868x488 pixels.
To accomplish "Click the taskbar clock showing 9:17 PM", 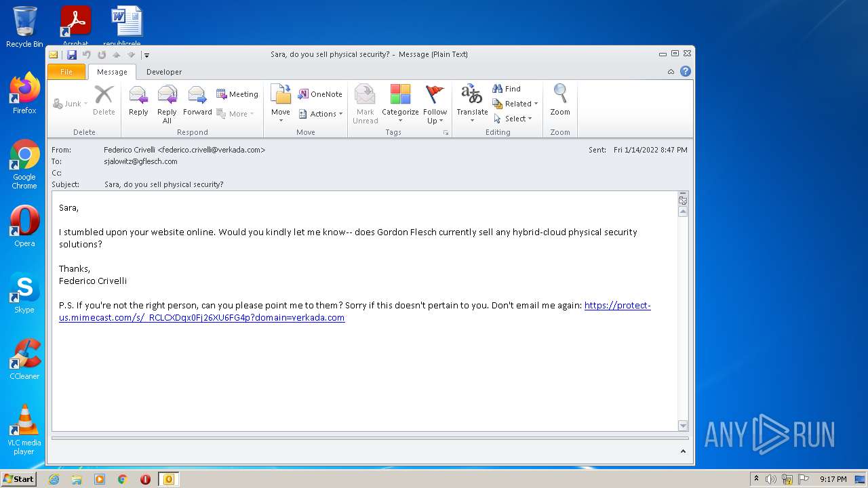I will pos(833,479).
